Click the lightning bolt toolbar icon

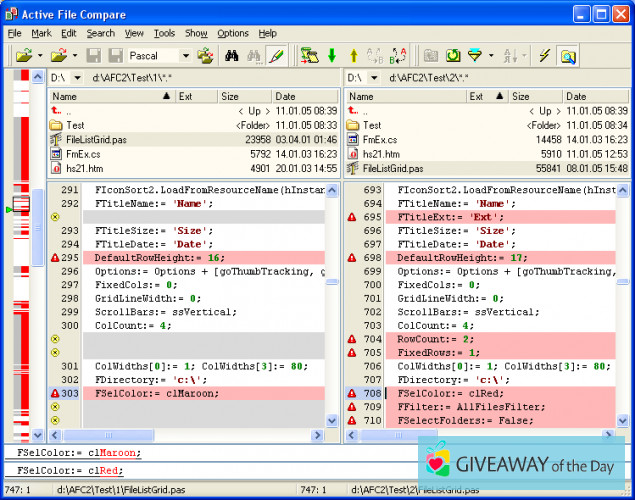tap(544, 56)
